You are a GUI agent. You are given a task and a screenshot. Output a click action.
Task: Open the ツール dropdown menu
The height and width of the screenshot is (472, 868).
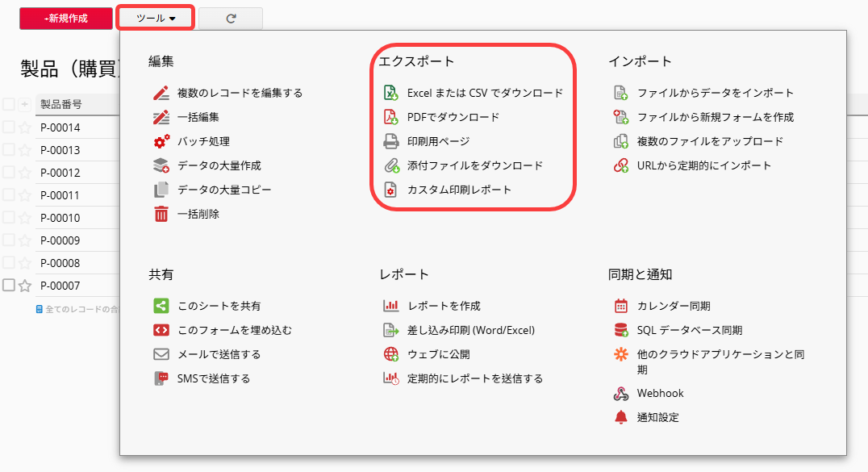156,18
